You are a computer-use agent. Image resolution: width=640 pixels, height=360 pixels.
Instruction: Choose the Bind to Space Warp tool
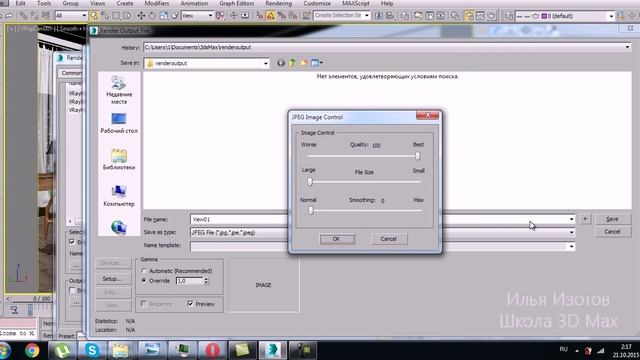tap(45, 16)
